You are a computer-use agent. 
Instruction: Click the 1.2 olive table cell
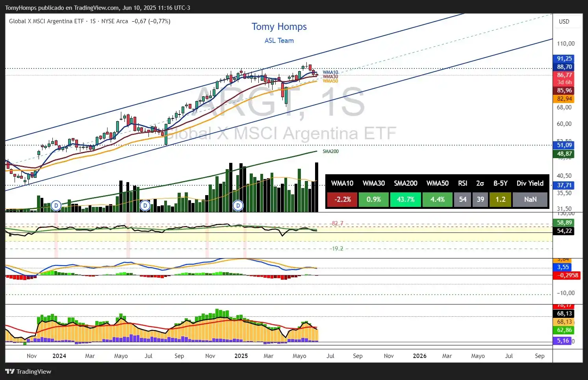[x=501, y=199]
